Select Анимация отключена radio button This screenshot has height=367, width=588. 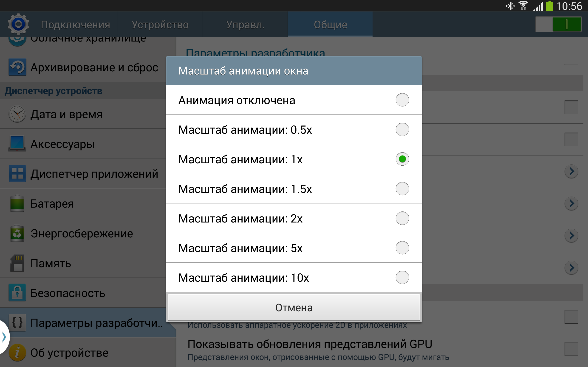point(402,100)
